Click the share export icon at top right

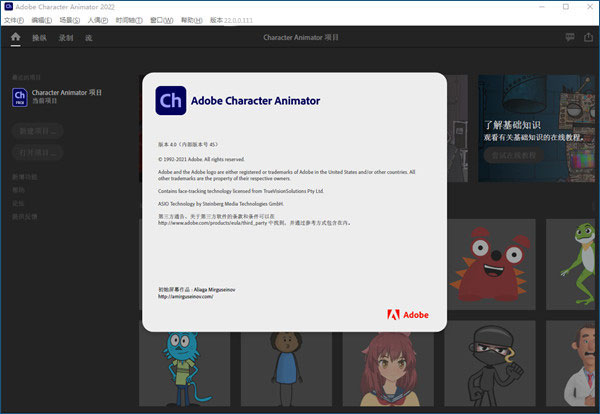[588, 37]
